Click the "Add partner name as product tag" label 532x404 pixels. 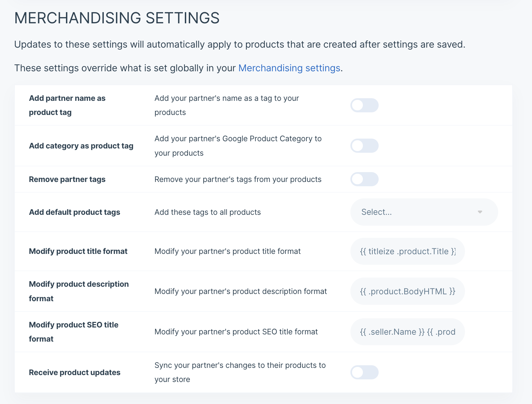click(67, 105)
